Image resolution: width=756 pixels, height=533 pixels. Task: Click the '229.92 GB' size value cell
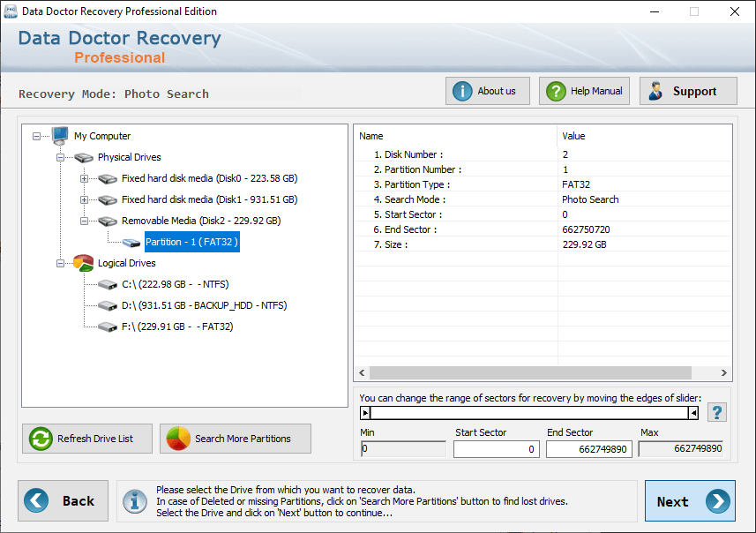tap(584, 244)
